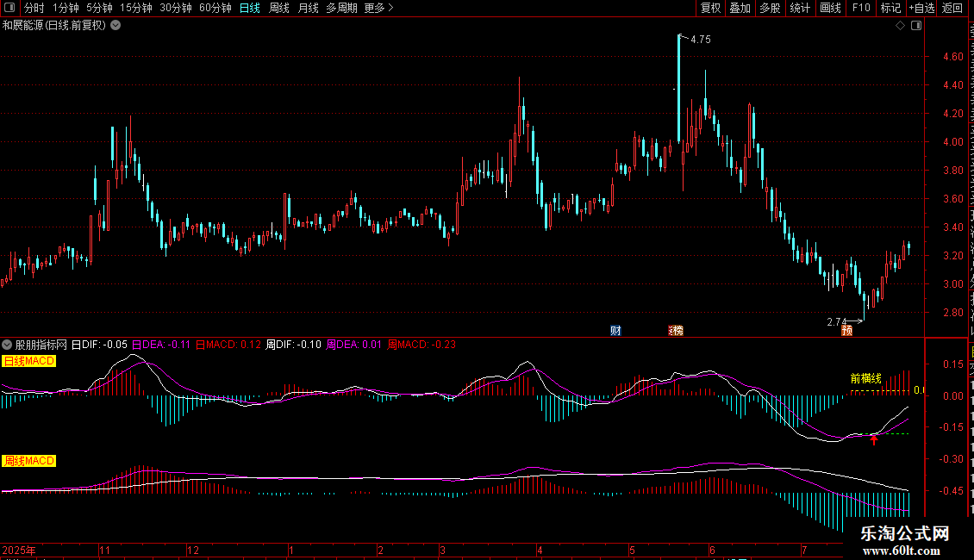Add stock via +自选 button
This screenshot has height=560, width=974.
tap(921, 8)
